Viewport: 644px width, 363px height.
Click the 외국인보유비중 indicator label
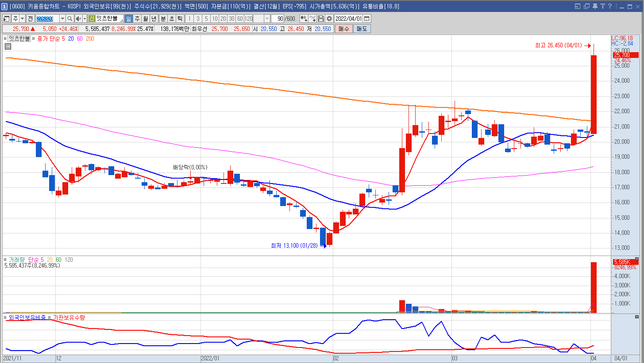[27, 317]
